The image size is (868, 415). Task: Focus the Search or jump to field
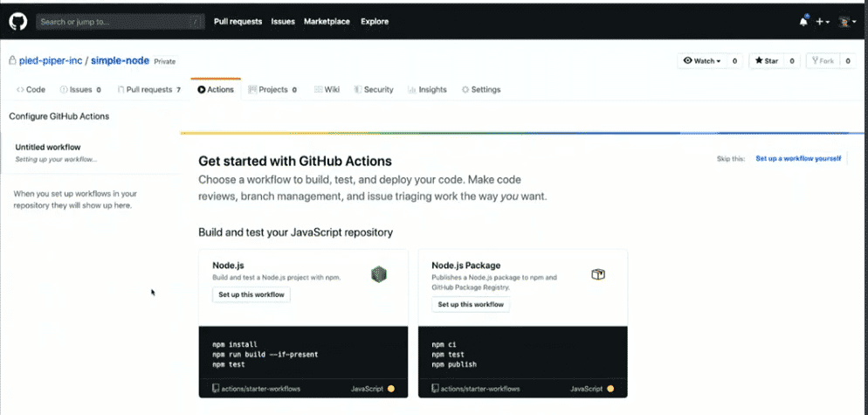pos(121,22)
